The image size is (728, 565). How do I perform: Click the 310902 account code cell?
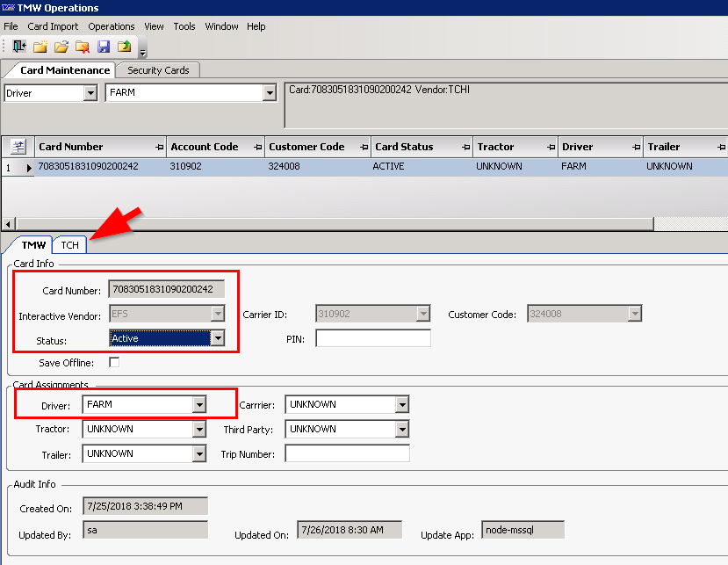click(215, 166)
